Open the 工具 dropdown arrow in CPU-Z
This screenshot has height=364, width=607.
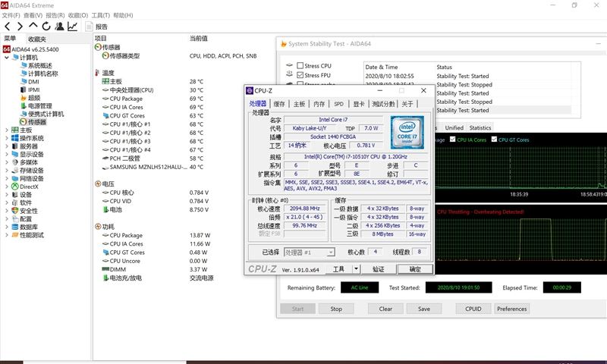point(356,269)
